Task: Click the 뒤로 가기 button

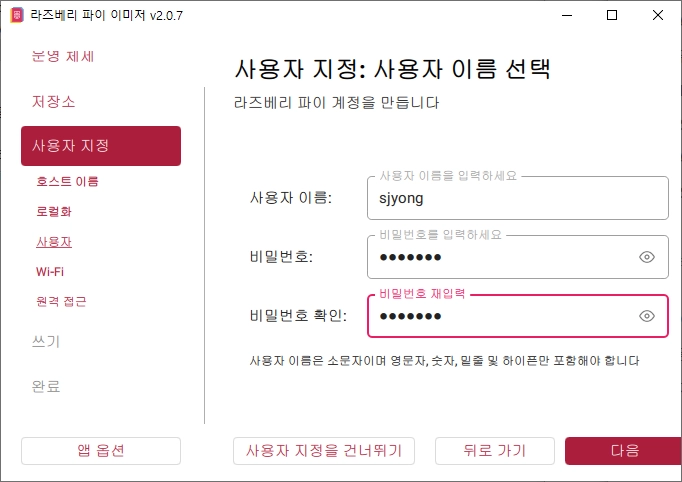Action: pyautogui.click(x=495, y=451)
